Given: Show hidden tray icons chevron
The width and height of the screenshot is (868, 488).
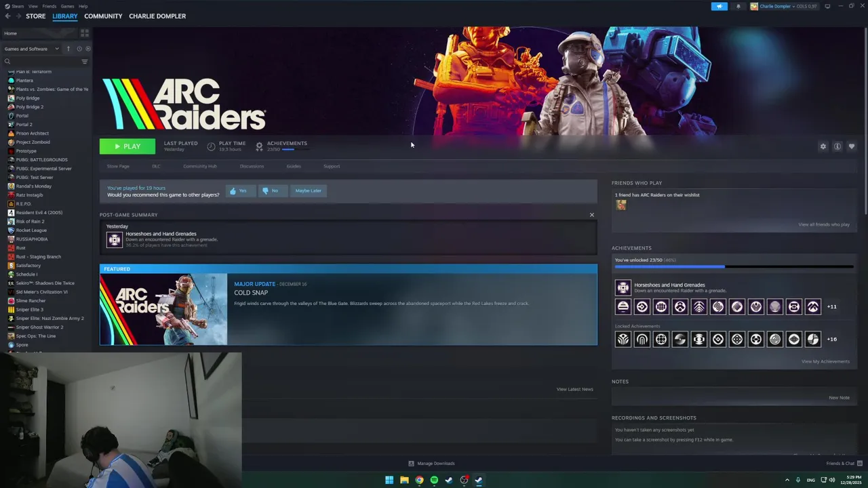Looking at the screenshot, I should pyautogui.click(x=787, y=481).
